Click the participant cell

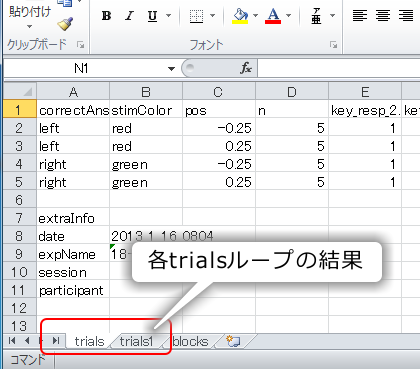tap(73, 290)
